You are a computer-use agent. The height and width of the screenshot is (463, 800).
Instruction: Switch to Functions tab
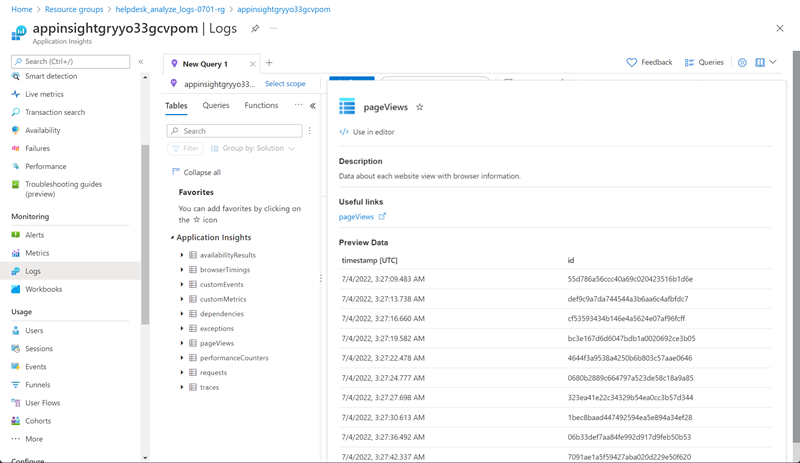pos(261,105)
